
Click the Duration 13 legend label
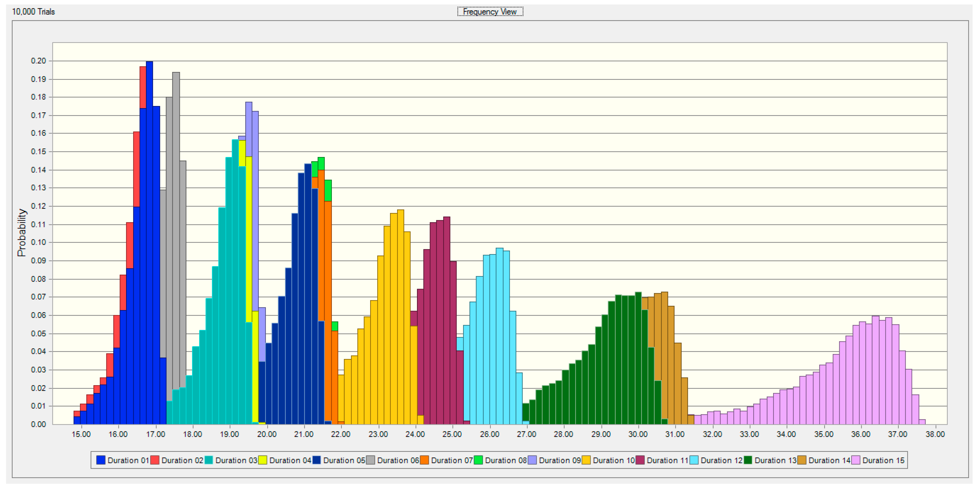(x=775, y=460)
